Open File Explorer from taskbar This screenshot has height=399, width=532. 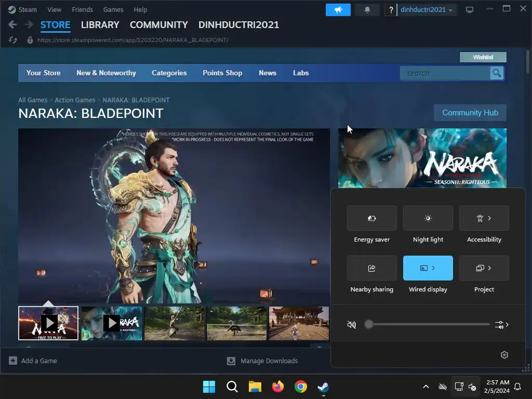pyautogui.click(x=255, y=387)
